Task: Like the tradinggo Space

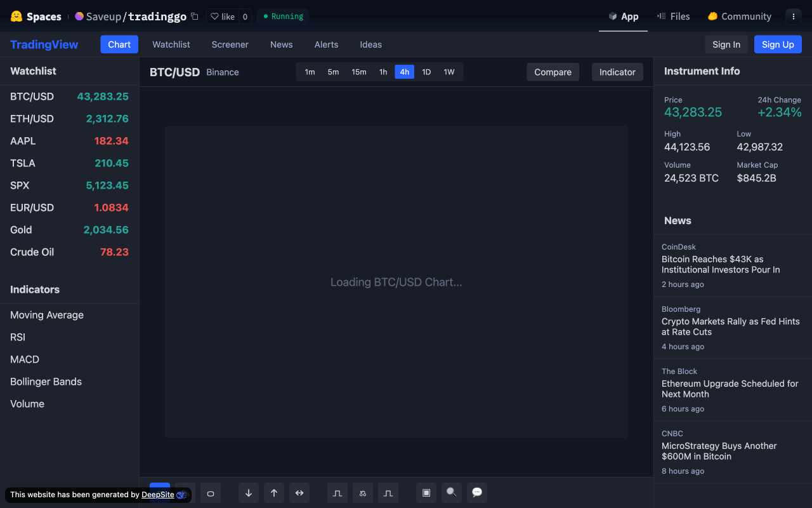Action: [x=223, y=17]
